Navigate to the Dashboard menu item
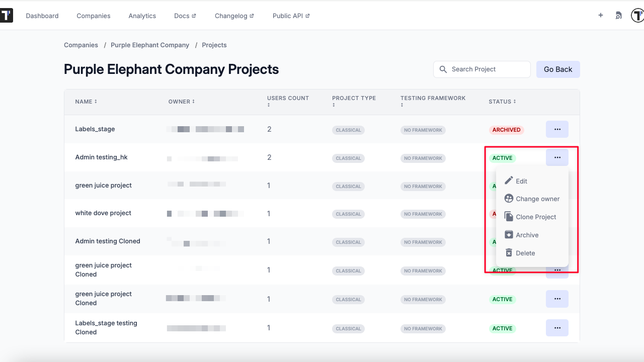Image resolution: width=644 pixels, height=362 pixels. point(42,16)
